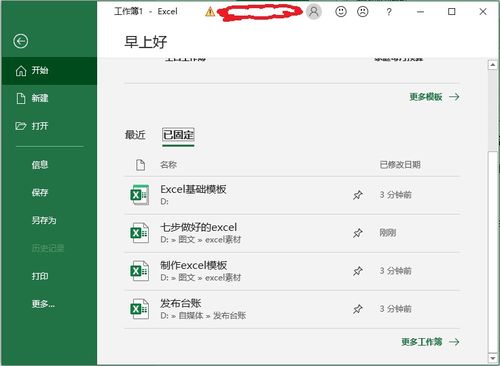
Task: Click the 新建 page icon in sidebar
Action: pyautogui.click(x=21, y=98)
